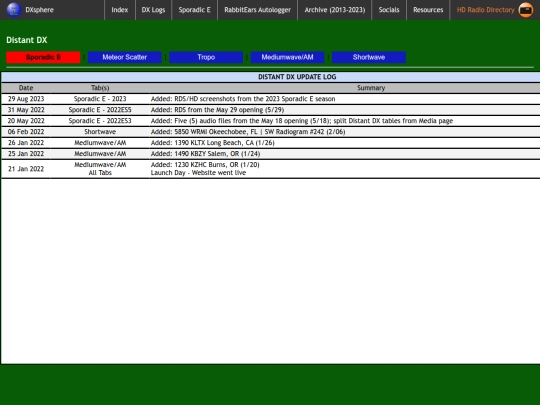Viewport: 540px width, 405px height.
Task: Open the Resources menu item
Action: (428, 10)
